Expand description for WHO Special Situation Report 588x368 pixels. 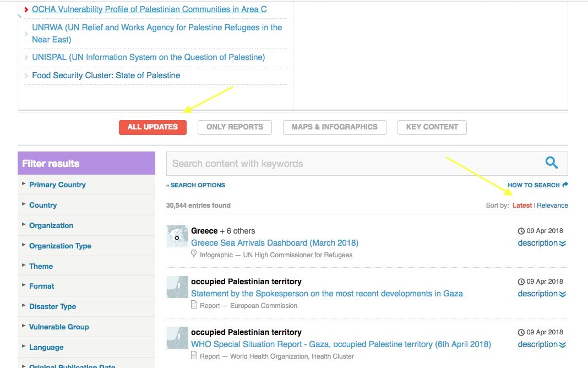click(542, 344)
